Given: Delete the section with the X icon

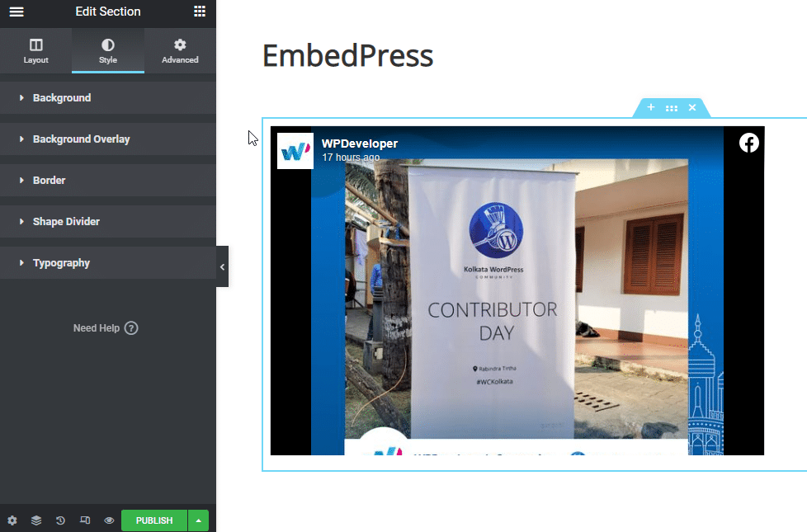Looking at the screenshot, I should coord(692,107).
